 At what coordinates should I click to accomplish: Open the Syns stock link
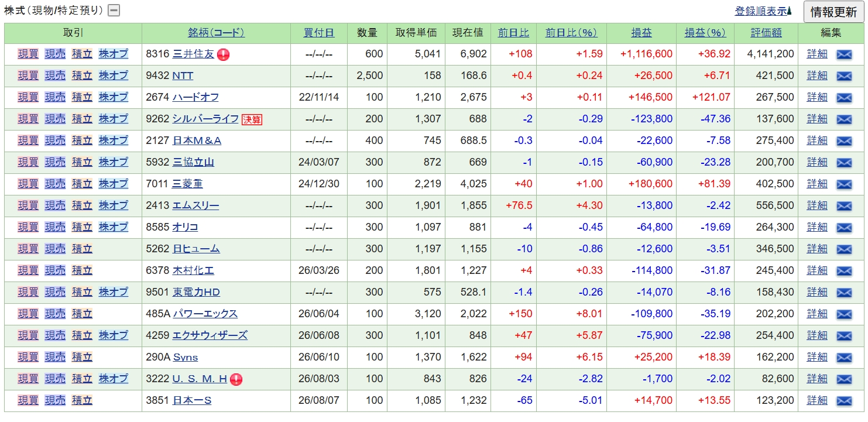186,357
